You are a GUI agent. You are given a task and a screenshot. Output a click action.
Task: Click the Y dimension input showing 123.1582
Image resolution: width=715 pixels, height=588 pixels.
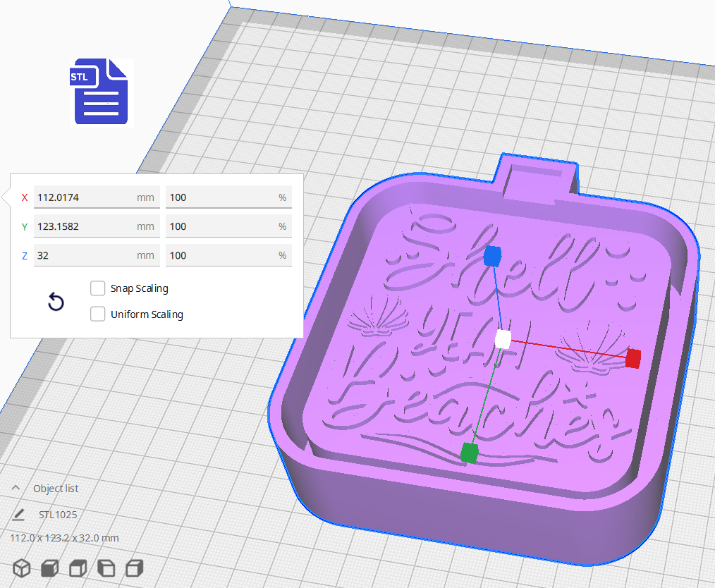pyautogui.click(x=97, y=226)
